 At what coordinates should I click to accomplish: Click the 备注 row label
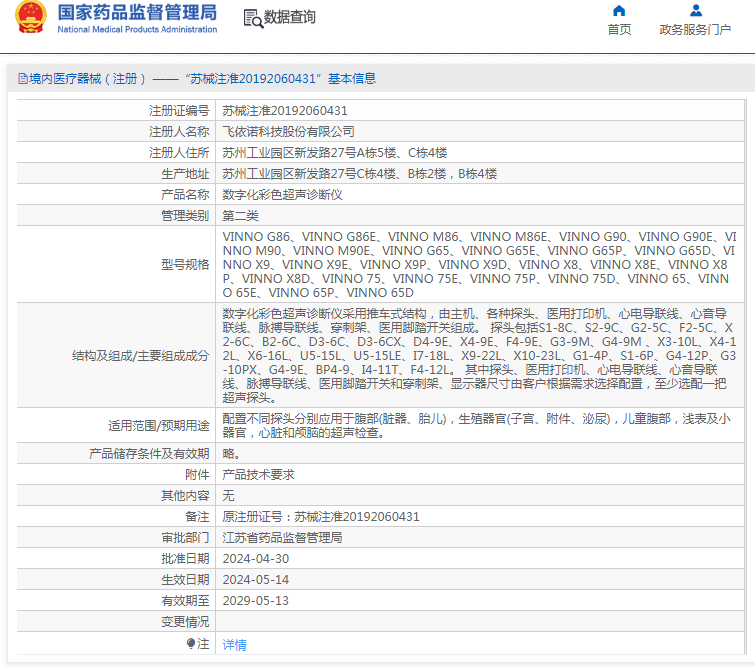point(197,517)
